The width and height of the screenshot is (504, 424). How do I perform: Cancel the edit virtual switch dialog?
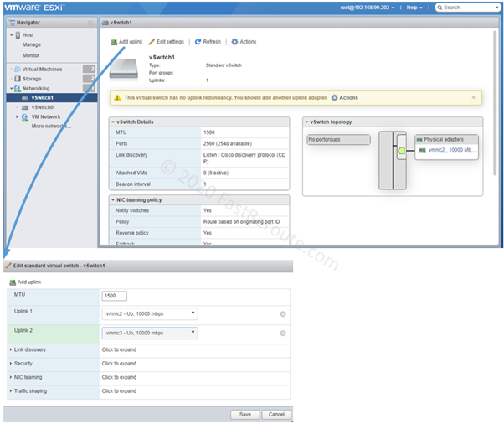coord(276,414)
